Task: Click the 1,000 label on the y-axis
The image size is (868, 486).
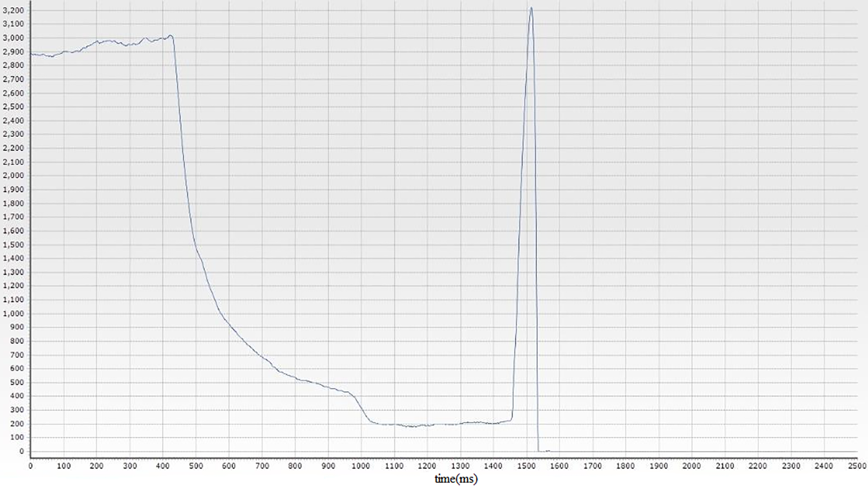Action: pos(13,313)
